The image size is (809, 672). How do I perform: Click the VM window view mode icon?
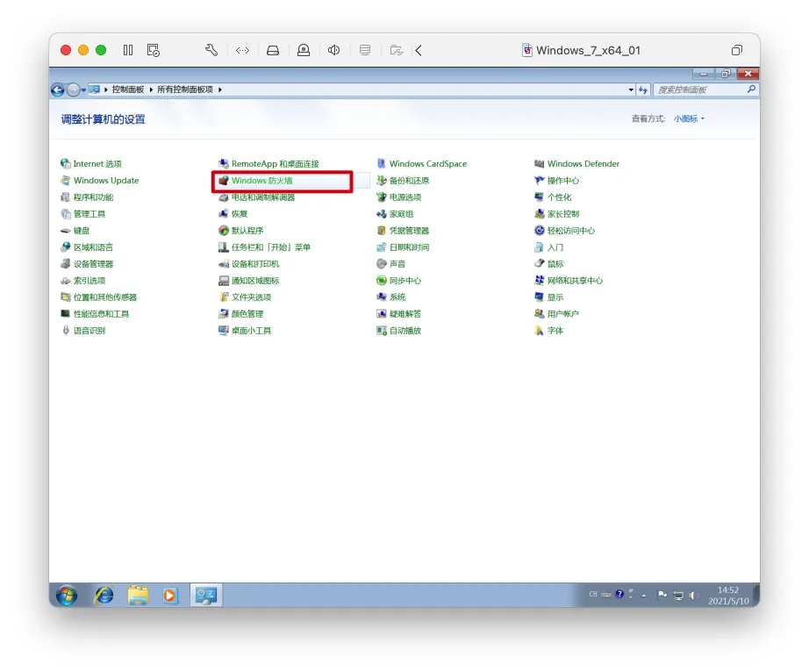737,50
